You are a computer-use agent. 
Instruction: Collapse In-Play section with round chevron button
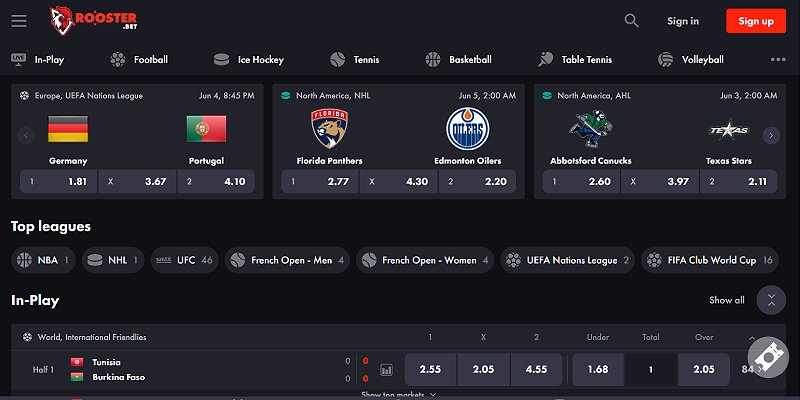coord(771,300)
